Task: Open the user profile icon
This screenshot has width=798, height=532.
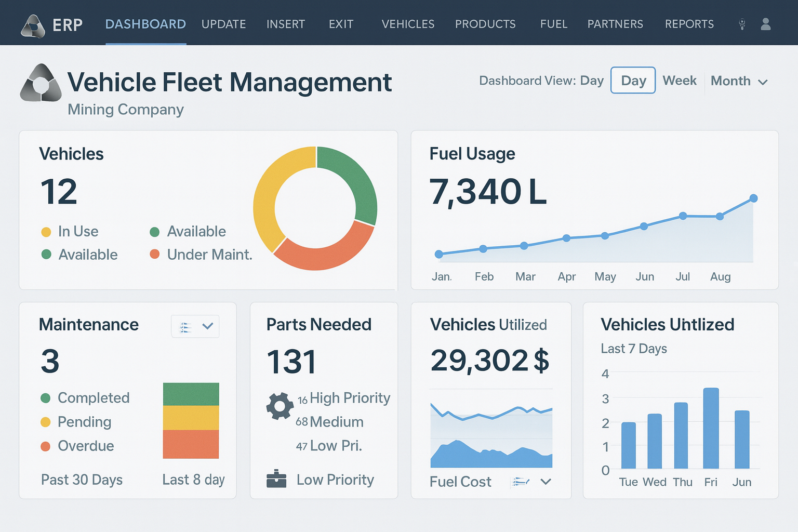Action: pos(765,24)
